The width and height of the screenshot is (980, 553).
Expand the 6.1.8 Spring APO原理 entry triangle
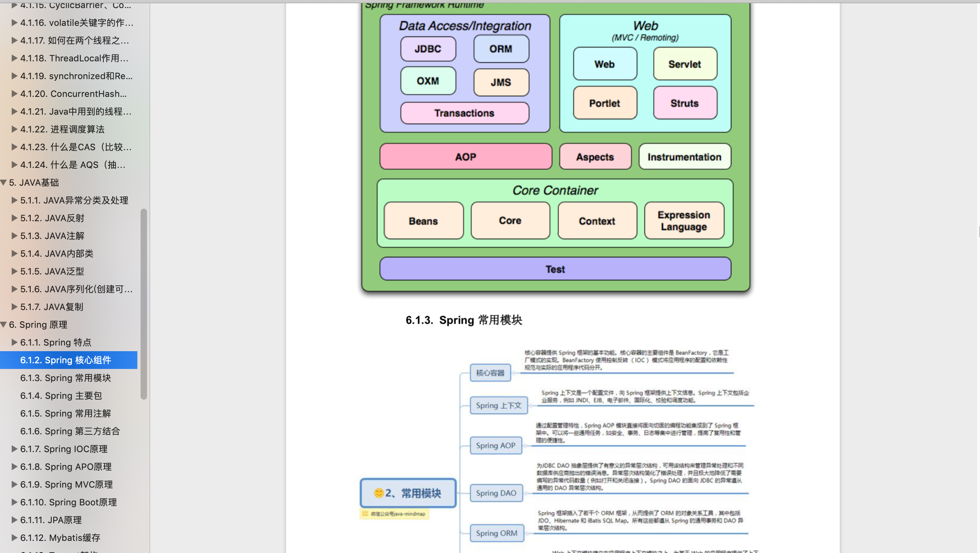[x=14, y=467]
